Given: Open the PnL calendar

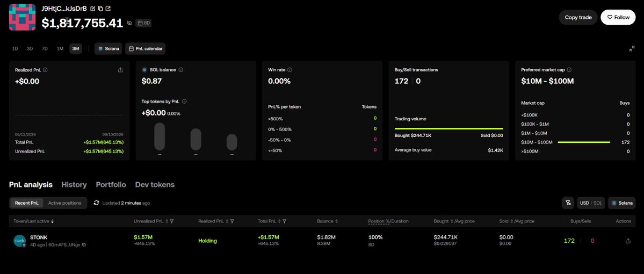Looking at the screenshot, I should coord(146,48).
